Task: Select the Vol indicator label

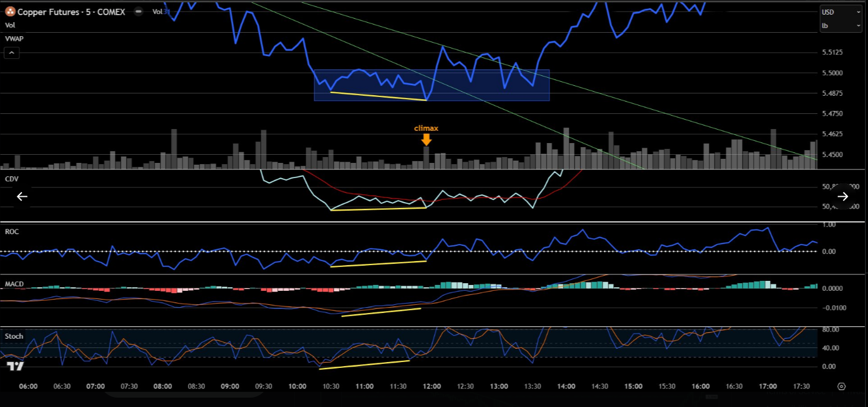Action: tap(9, 25)
